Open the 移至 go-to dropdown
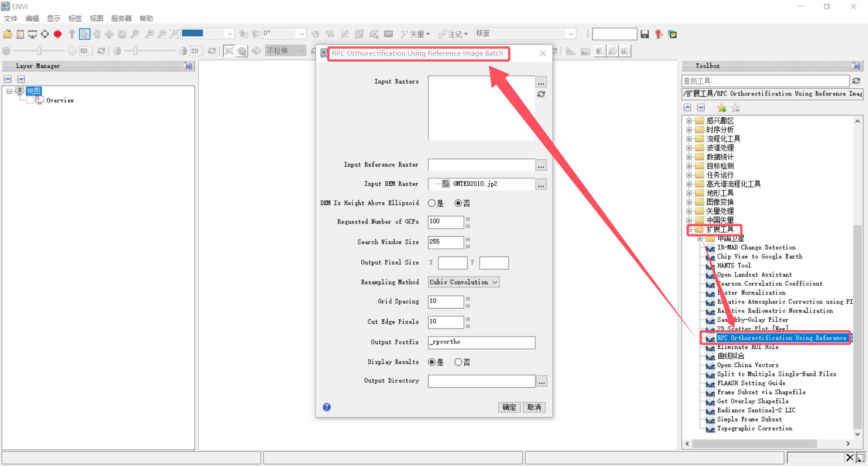This screenshot has width=868, height=466. pyautogui.click(x=571, y=34)
